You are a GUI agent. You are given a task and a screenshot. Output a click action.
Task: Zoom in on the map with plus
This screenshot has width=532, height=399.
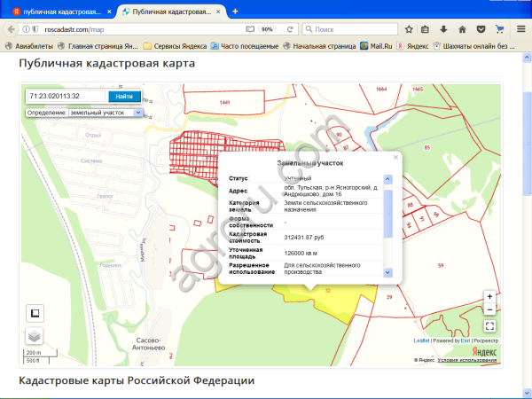click(489, 296)
